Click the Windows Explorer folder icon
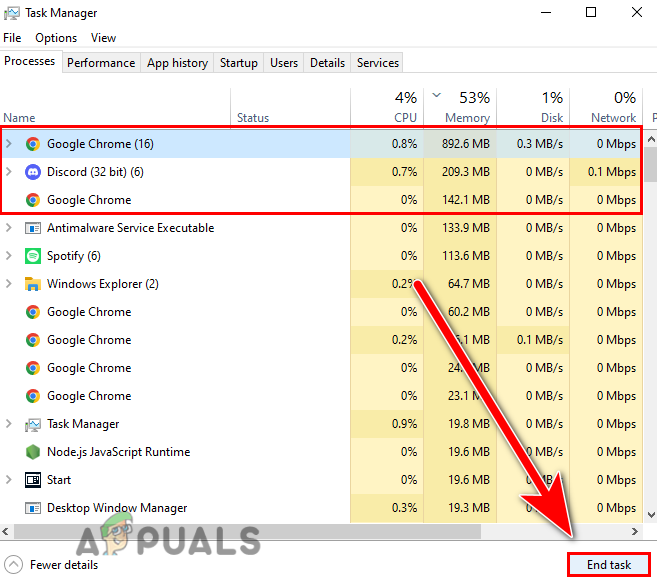The height and width of the screenshot is (588, 657). tap(33, 284)
